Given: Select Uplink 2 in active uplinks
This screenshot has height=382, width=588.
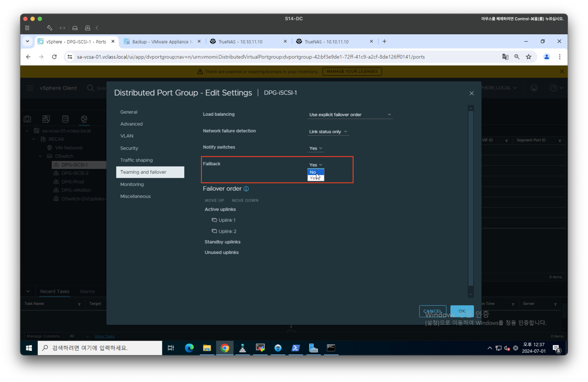Looking at the screenshot, I should [227, 231].
